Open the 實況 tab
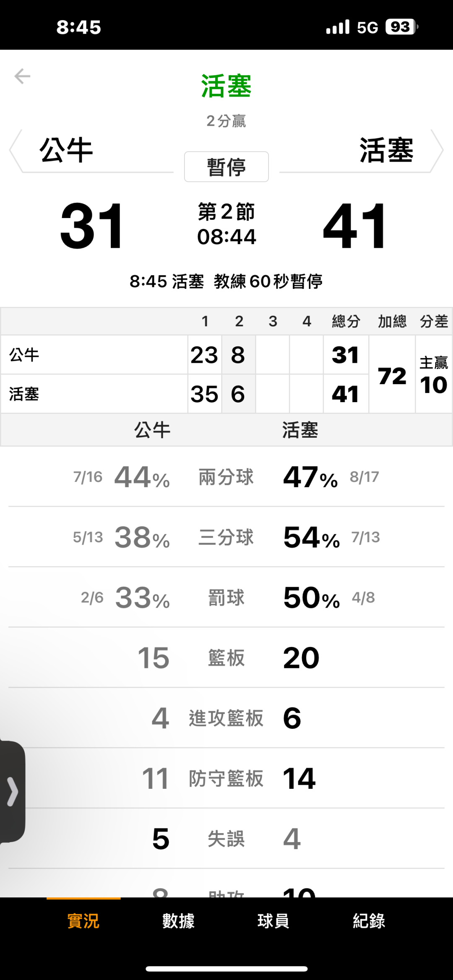 tap(83, 921)
